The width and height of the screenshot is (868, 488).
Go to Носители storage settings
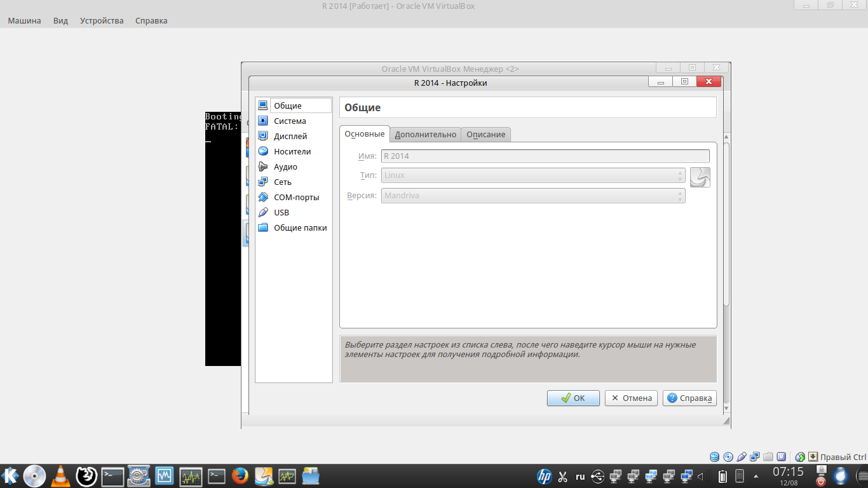tap(294, 151)
